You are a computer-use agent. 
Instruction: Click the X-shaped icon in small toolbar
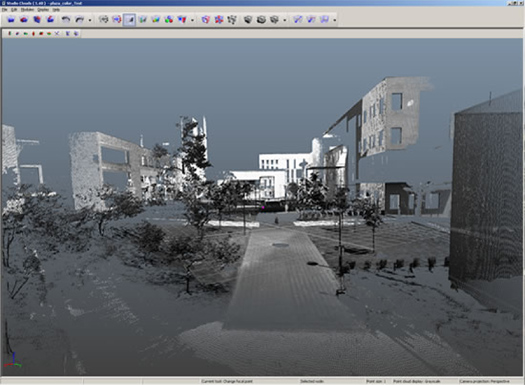click(57, 33)
